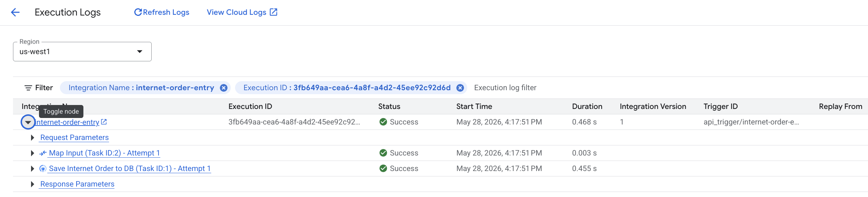This screenshot has width=868, height=197.
Task: Click the Refresh Logs button
Action: coord(162,12)
